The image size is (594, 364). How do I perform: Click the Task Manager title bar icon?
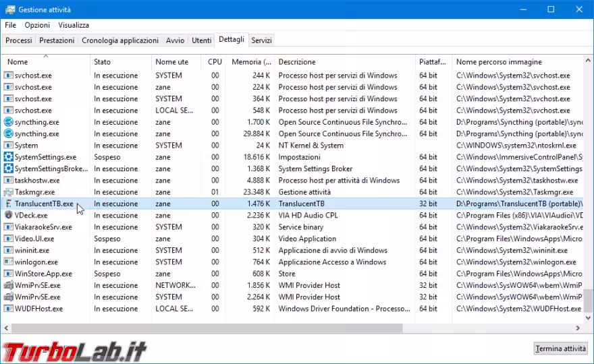(9, 9)
